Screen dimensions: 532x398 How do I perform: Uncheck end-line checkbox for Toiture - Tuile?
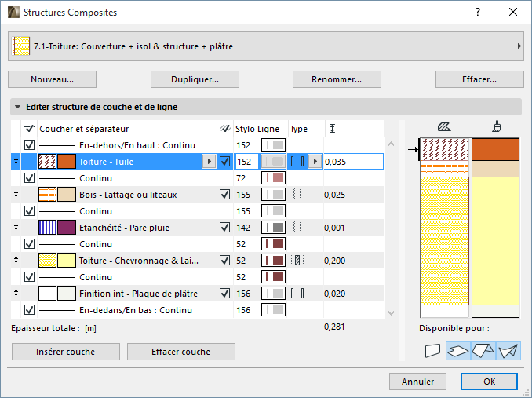coord(225,162)
